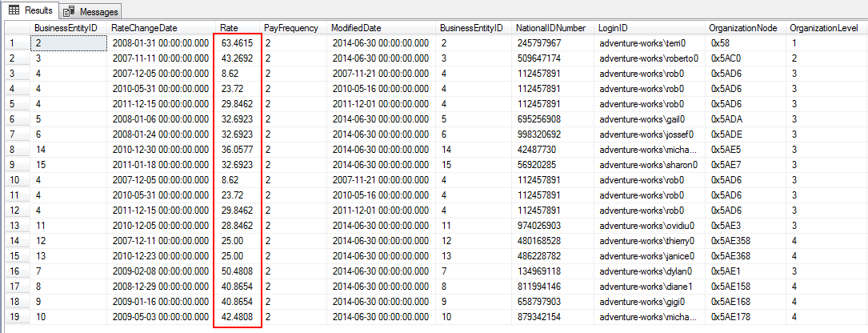
Task: Select the OrganizationNode value 0x5AE358
Action: 729,241
